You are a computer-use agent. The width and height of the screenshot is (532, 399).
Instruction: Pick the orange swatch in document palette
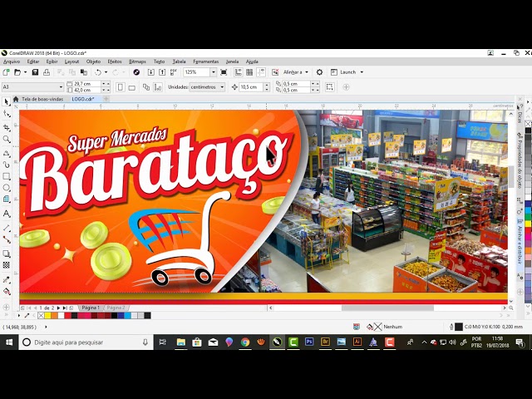pos(54,316)
